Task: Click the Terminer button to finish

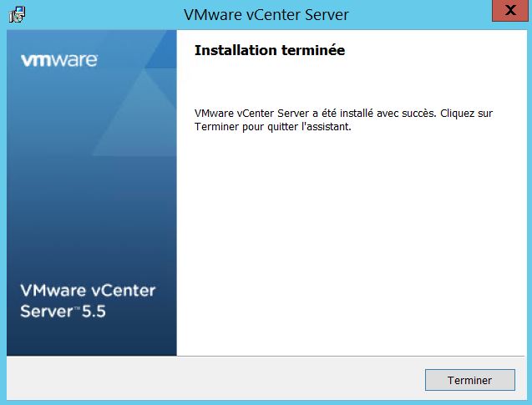Action: [x=470, y=380]
